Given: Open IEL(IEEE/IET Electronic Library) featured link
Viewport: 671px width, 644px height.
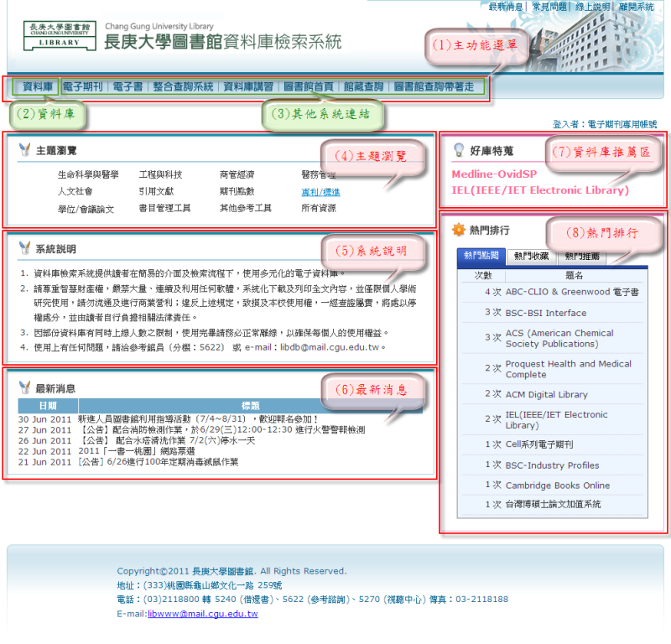Looking at the screenshot, I should (540, 190).
